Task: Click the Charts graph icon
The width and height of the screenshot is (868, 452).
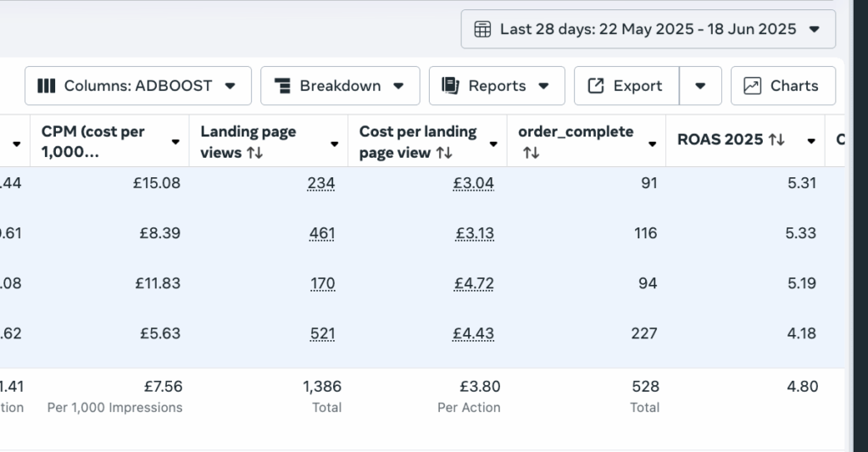Action: pos(752,86)
